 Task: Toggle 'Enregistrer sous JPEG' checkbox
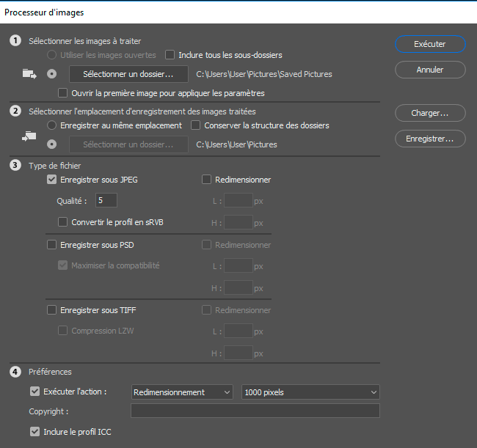52,180
